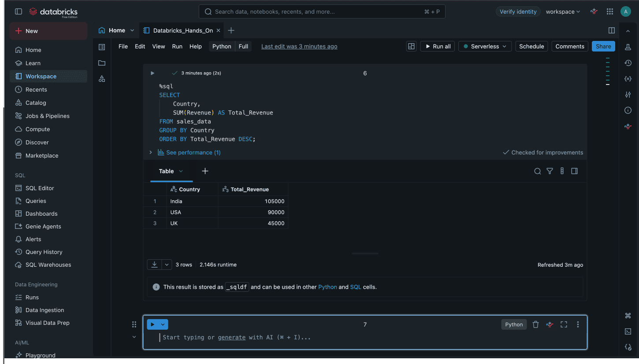This screenshot has height=364, width=639.
Task: Toggle the left sidebar collapse icon
Action: coord(18,12)
